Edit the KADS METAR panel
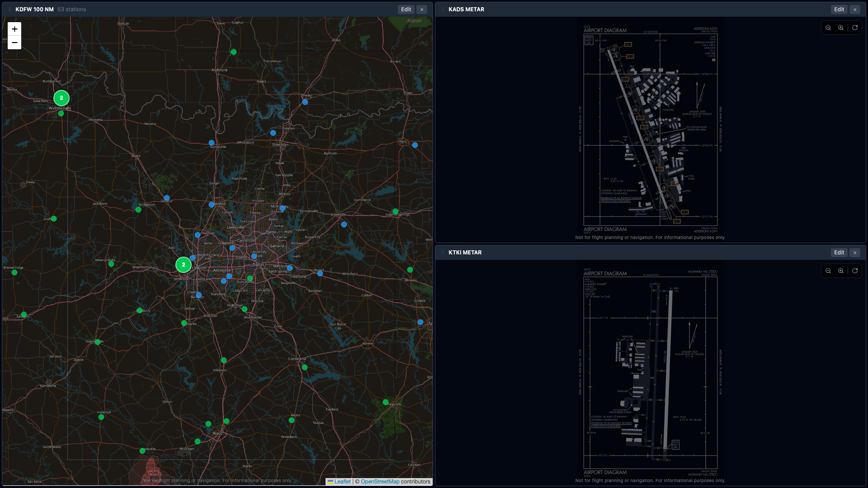The image size is (868, 488). coord(839,9)
